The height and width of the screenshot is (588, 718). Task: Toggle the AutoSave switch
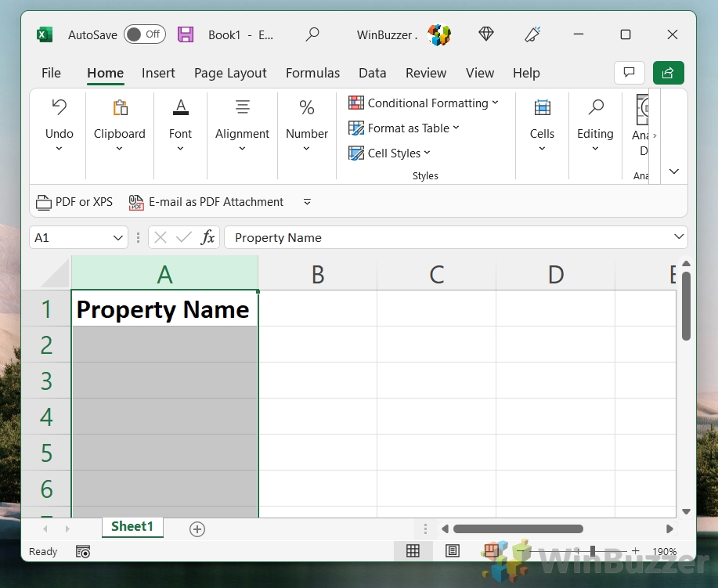(144, 34)
